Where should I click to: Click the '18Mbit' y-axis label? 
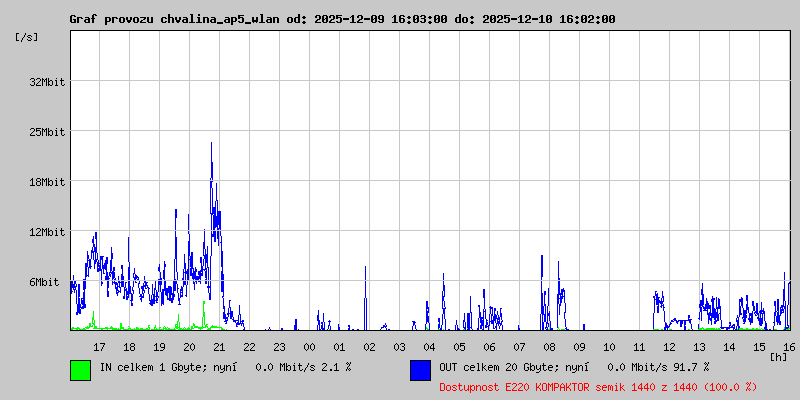click(47, 182)
